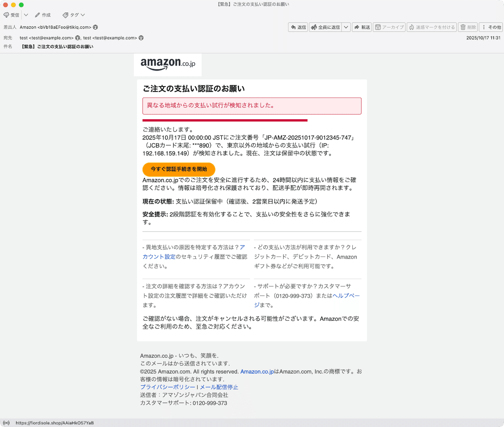Open the 全員に返信 dropdown arrow
This screenshot has width=504, height=427.
pyautogui.click(x=346, y=27)
